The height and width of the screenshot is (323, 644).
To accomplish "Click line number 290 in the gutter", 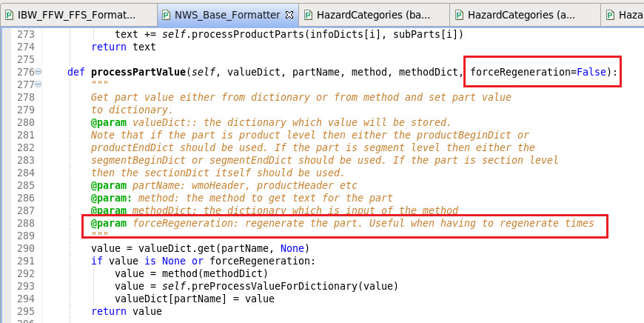I will click(x=25, y=248).
